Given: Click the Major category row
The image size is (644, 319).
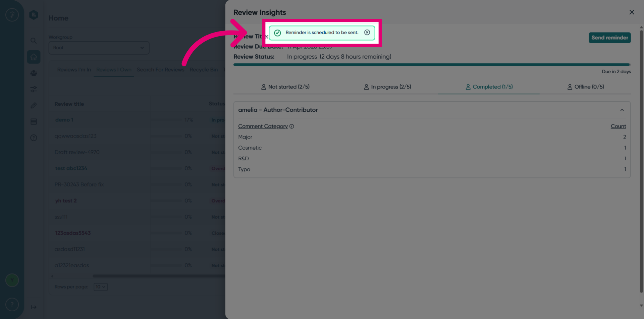Looking at the screenshot, I should [x=432, y=137].
